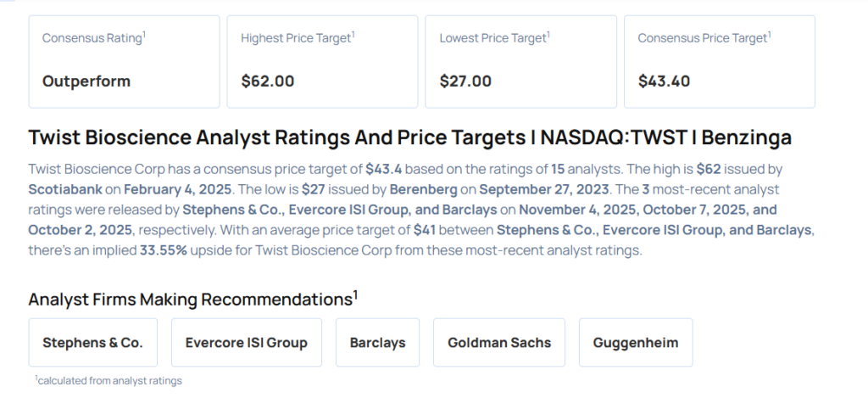Click the $43.40 consensus target value
This screenshot has width=868, height=415.
664,81
